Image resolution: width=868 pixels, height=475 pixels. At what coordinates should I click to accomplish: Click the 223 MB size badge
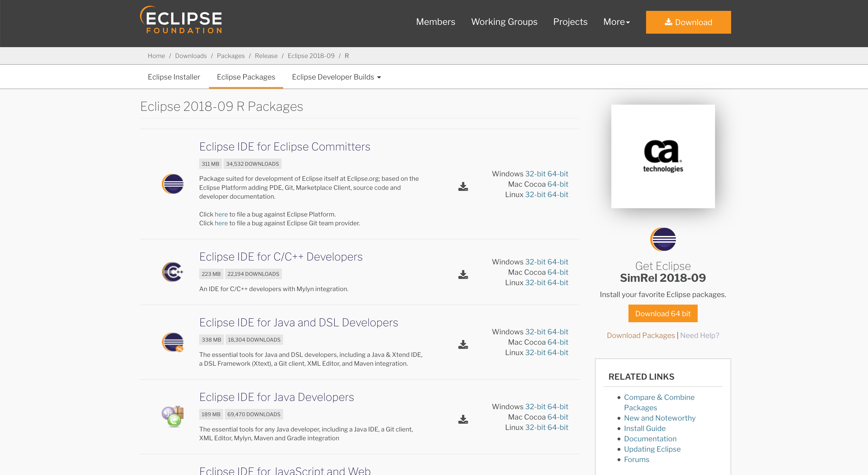[x=211, y=274]
